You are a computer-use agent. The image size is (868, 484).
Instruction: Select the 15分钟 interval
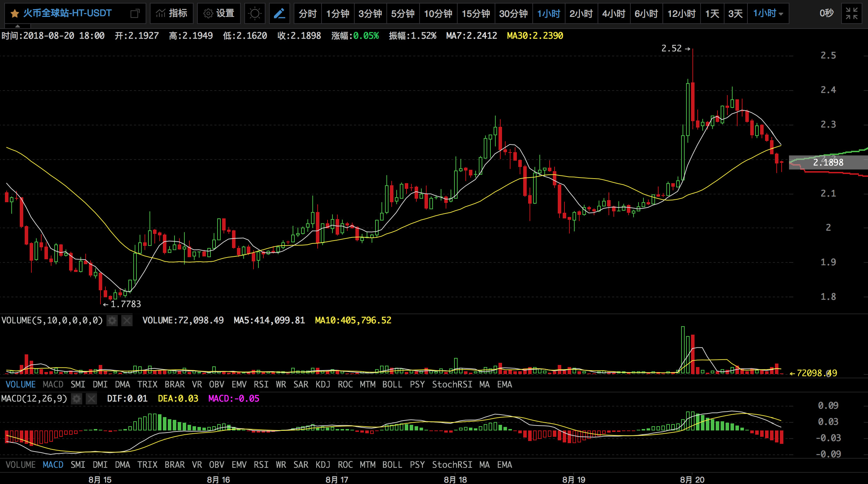[x=476, y=14]
